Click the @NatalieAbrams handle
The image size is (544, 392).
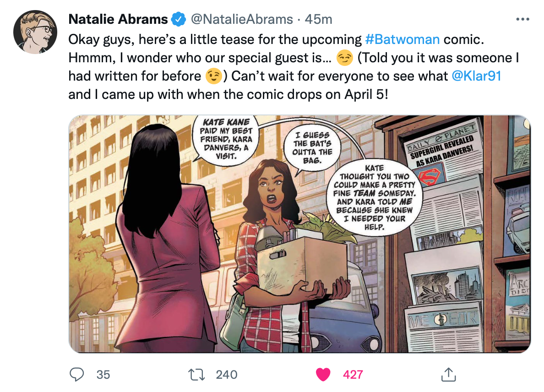point(242,19)
